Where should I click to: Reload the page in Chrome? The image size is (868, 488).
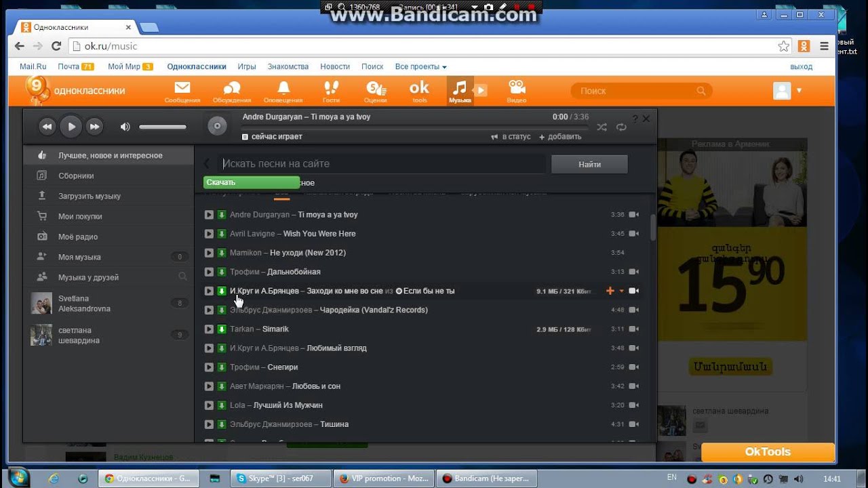[x=56, y=46]
